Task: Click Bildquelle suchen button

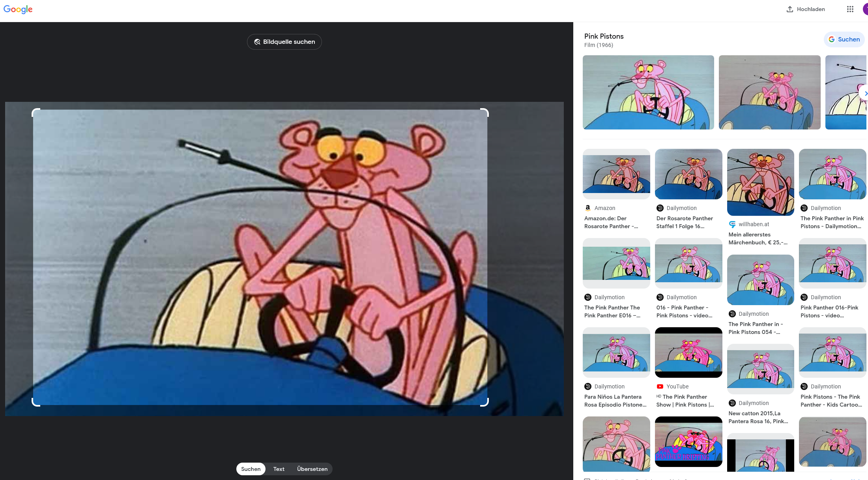Action: [x=284, y=42]
